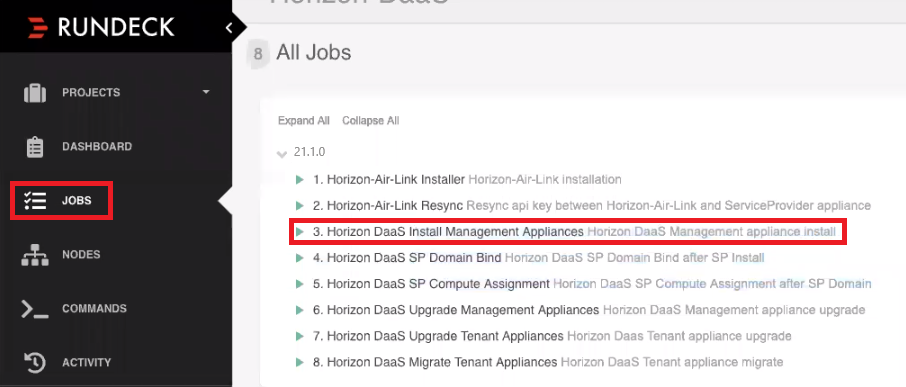
Task: Click the Jobs checklist icon
Action: (35, 201)
